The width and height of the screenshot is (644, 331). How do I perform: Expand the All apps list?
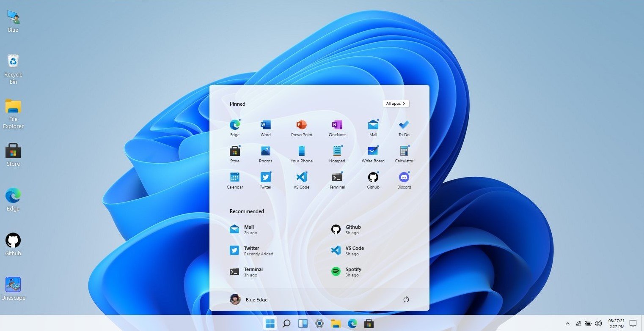point(396,104)
